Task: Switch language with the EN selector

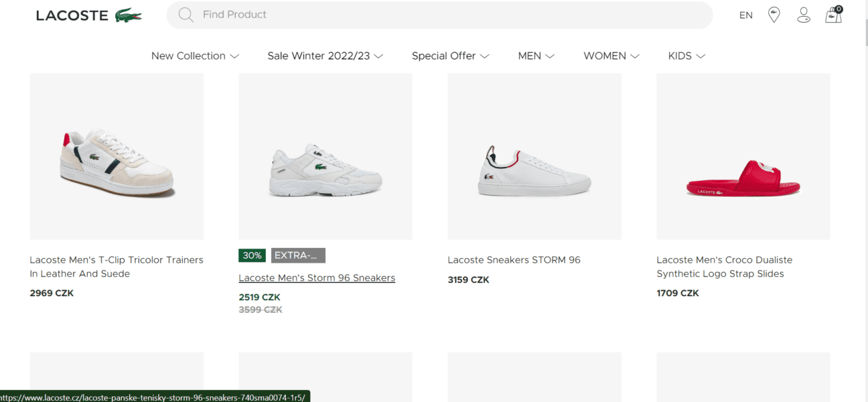Action: click(746, 15)
